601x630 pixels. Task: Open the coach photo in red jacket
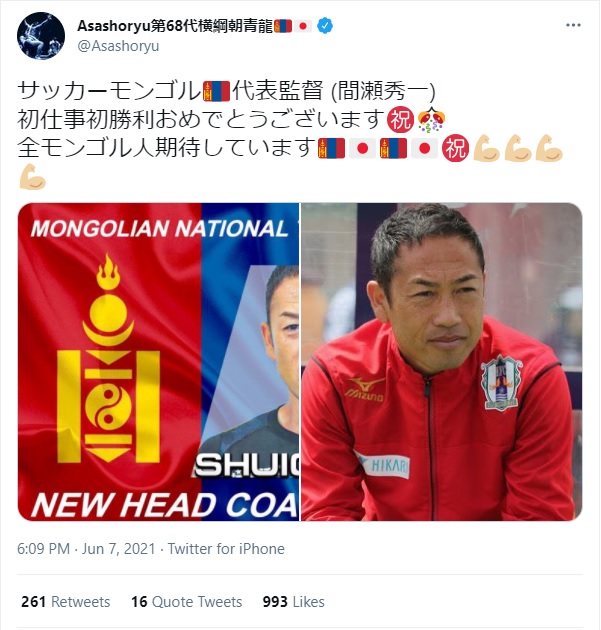pyautogui.click(x=442, y=362)
